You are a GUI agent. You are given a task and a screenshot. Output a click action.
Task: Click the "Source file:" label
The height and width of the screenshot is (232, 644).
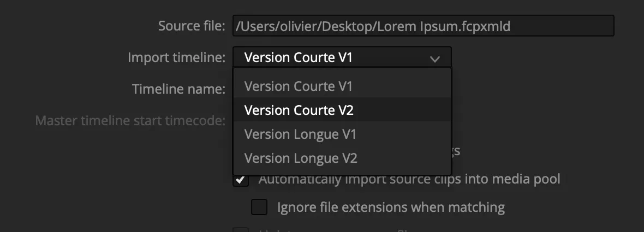[x=191, y=26]
